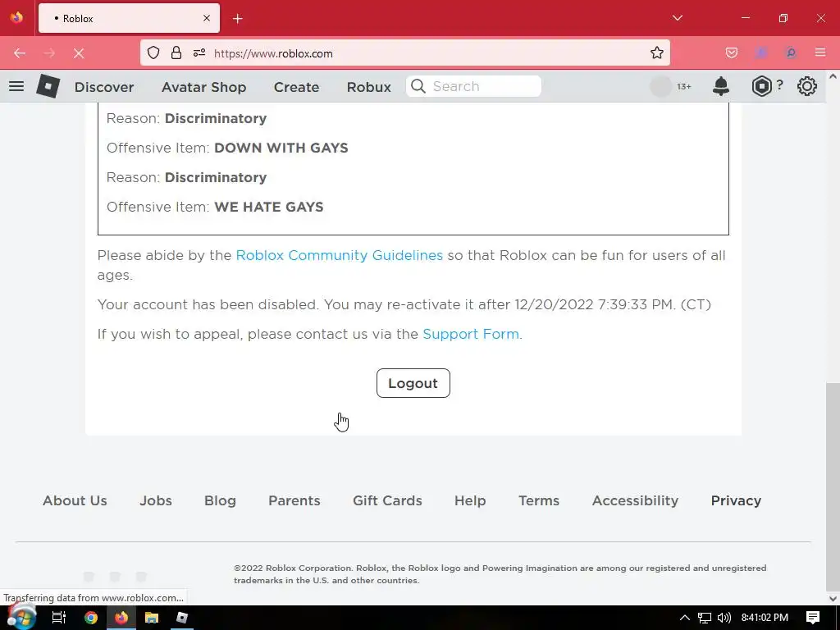Screen dimensions: 840x630
Task: Open the Avatar Shop
Action: point(204,87)
